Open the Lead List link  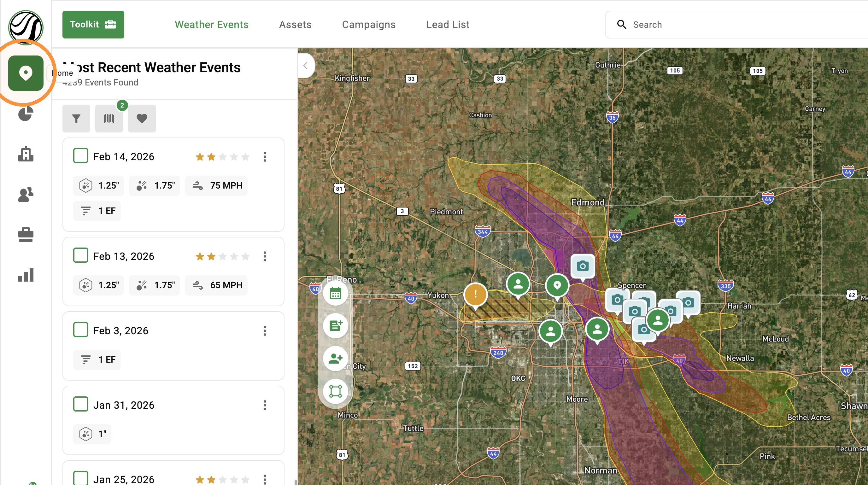tap(448, 25)
